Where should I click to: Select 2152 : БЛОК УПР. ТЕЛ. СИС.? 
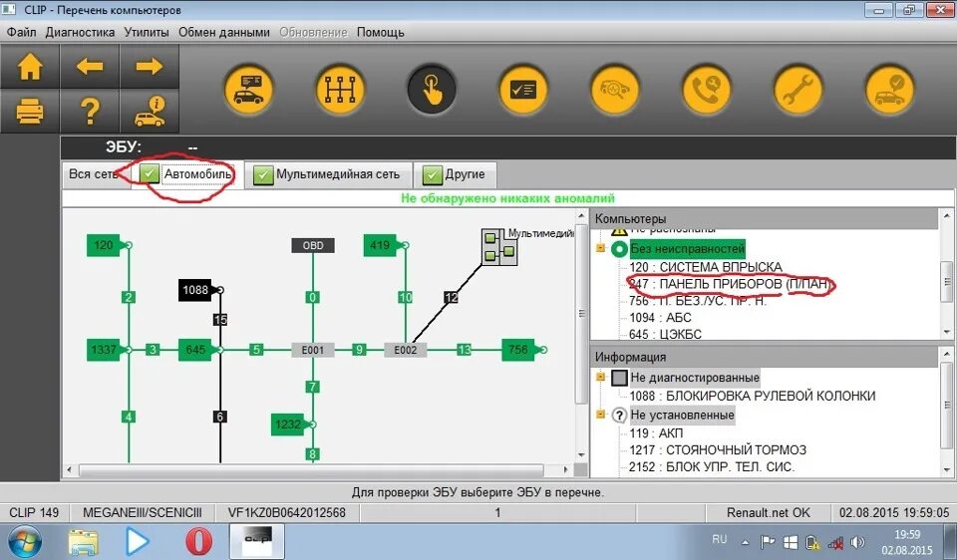click(x=712, y=467)
